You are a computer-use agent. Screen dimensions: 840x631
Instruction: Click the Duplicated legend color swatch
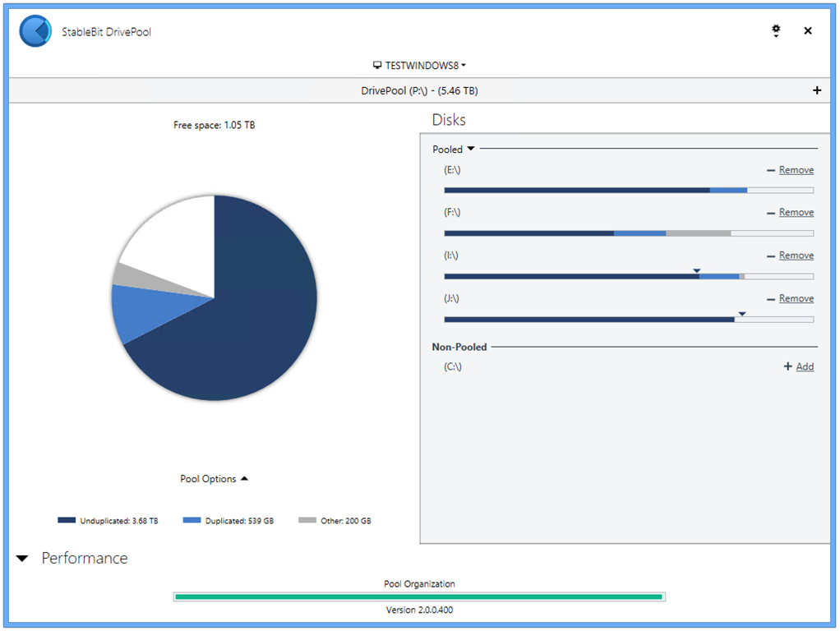[192, 520]
